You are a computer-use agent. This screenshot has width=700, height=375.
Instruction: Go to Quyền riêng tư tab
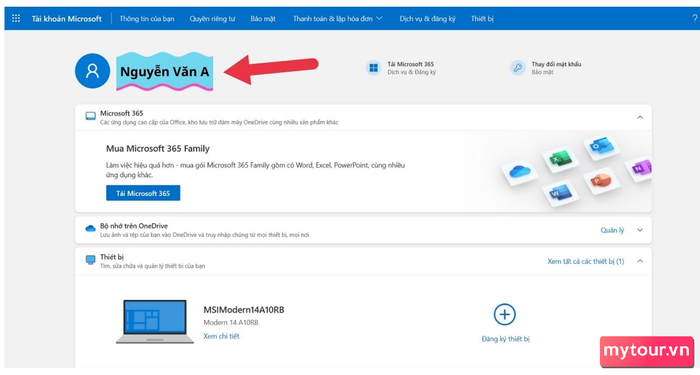(212, 18)
